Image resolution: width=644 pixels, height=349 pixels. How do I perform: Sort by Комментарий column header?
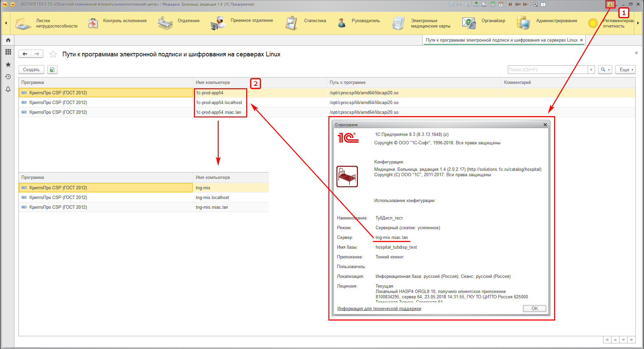point(568,83)
